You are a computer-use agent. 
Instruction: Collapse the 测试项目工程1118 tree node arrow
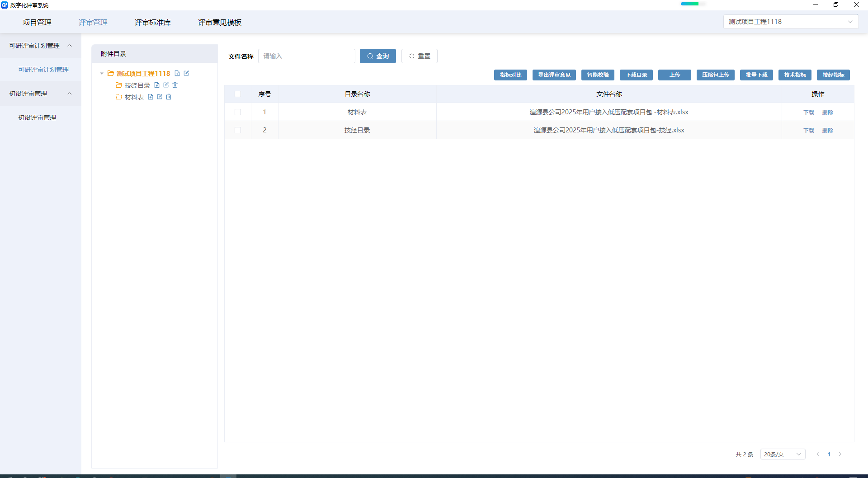pyautogui.click(x=102, y=74)
